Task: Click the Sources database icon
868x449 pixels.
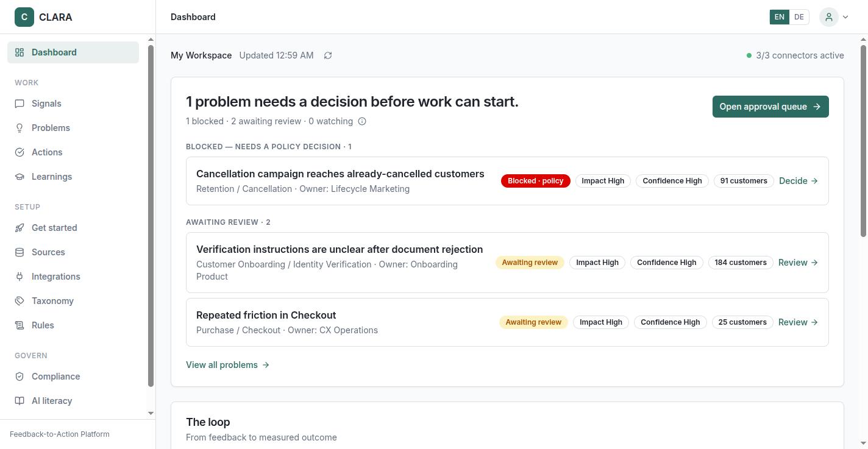Action: pos(20,252)
